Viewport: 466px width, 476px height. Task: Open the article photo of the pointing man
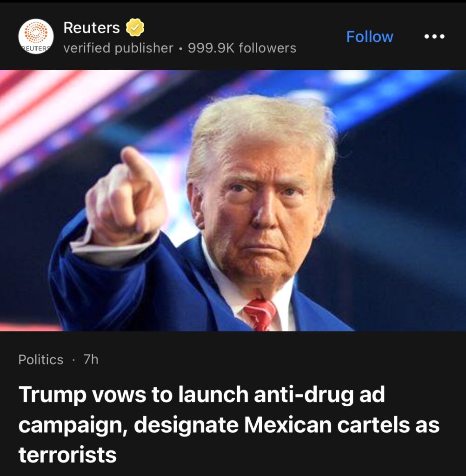(x=233, y=200)
